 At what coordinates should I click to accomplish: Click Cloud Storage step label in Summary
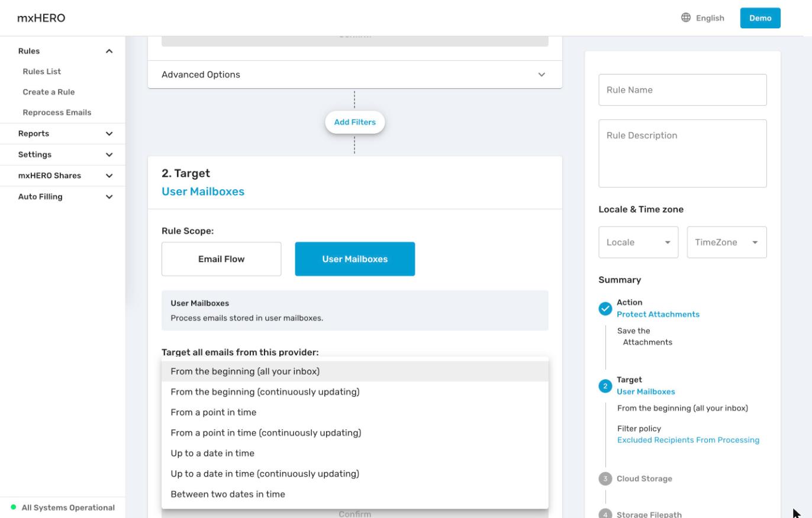[644, 479]
